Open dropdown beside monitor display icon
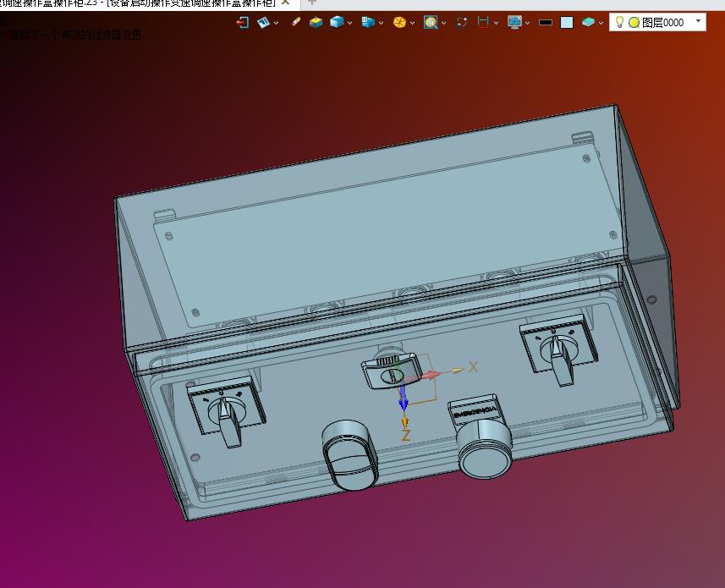The height and width of the screenshot is (588, 725). click(528, 23)
